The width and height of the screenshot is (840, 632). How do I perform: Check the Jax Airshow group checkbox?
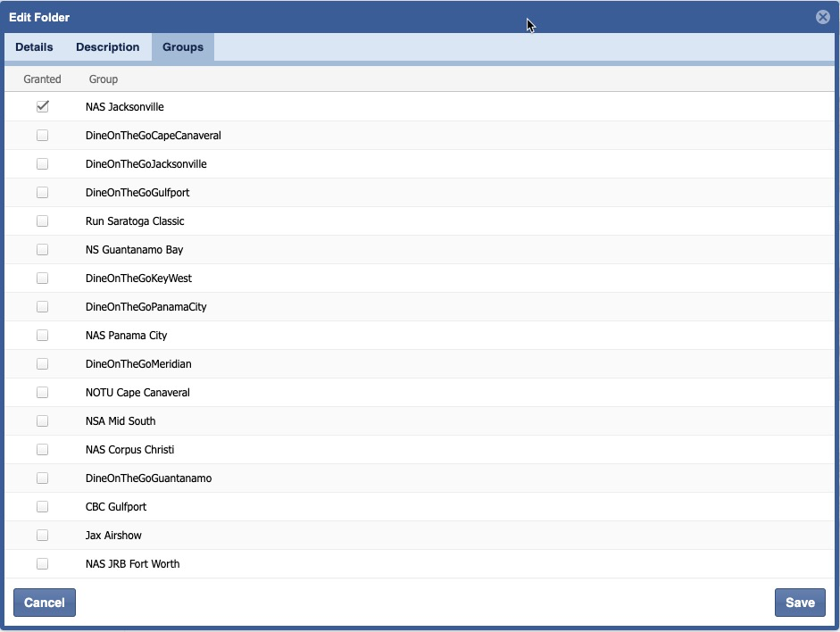click(42, 536)
